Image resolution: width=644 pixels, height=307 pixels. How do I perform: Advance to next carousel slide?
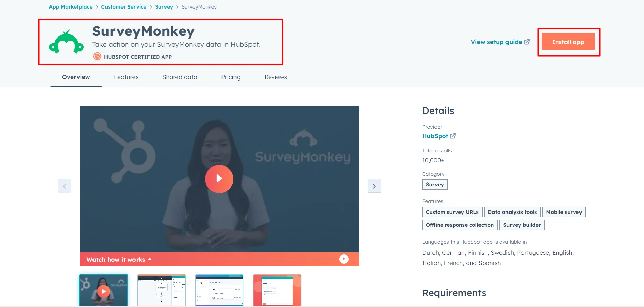tap(374, 186)
